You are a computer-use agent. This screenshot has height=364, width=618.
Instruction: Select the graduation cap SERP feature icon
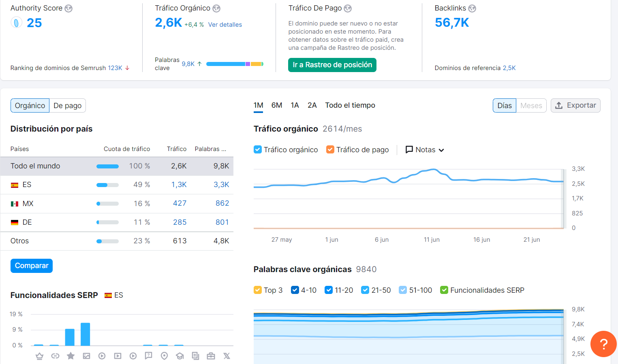pos(180,356)
